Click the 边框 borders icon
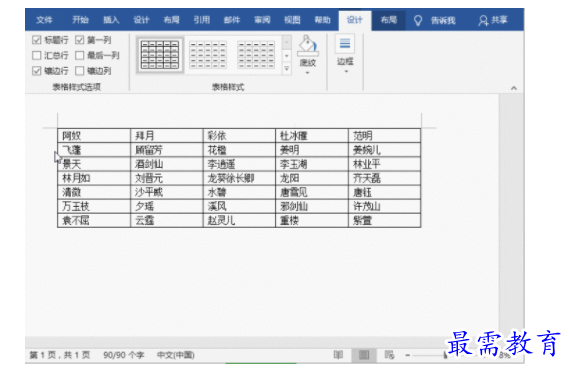The image size is (569, 375). [345, 44]
